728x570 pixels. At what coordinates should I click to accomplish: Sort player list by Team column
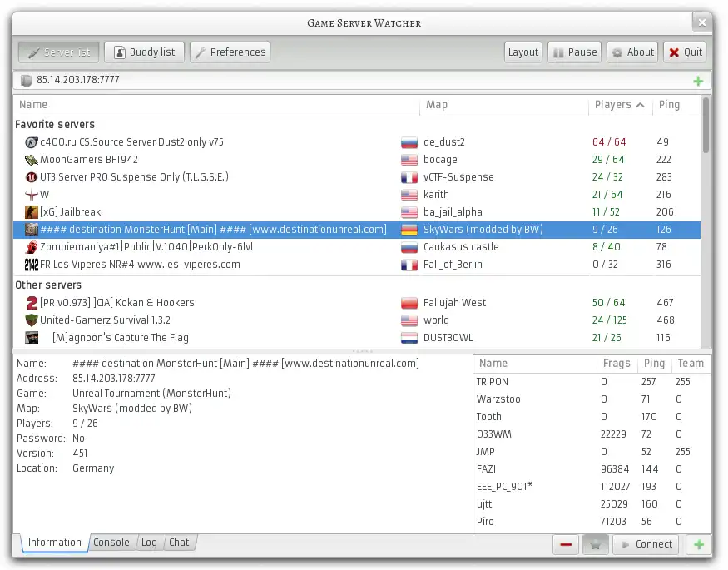click(691, 364)
